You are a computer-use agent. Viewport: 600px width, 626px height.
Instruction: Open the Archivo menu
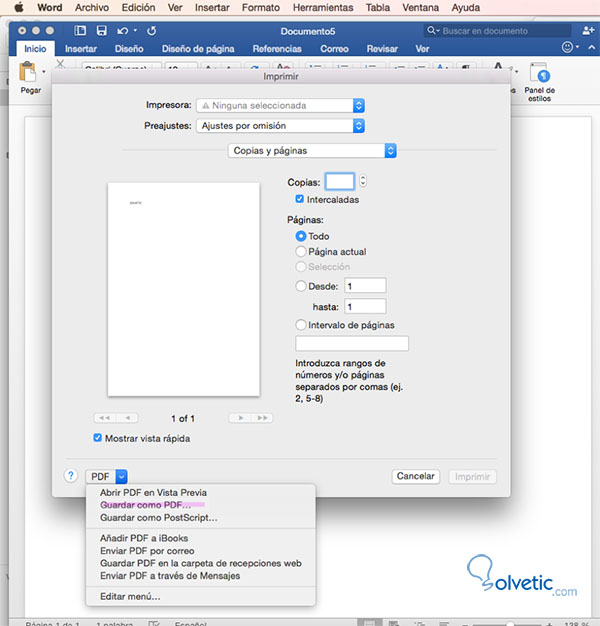[x=92, y=8]
